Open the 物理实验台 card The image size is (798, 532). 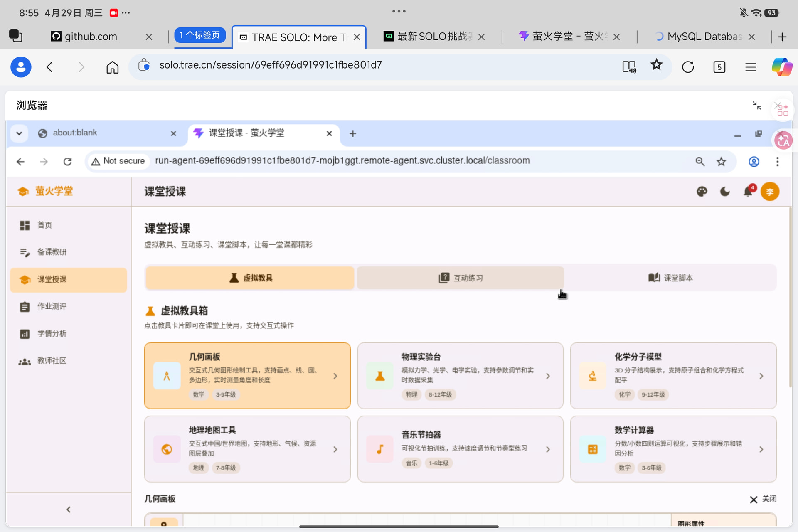460,376
